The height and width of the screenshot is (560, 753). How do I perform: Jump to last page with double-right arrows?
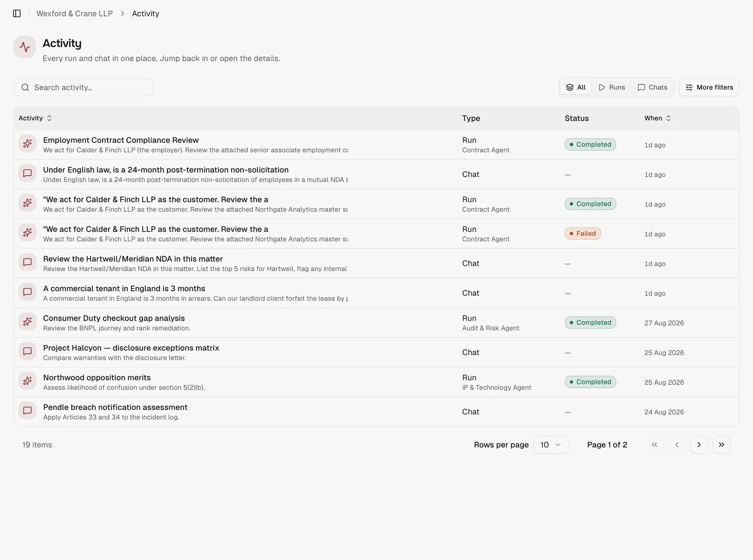click(722, 445)
